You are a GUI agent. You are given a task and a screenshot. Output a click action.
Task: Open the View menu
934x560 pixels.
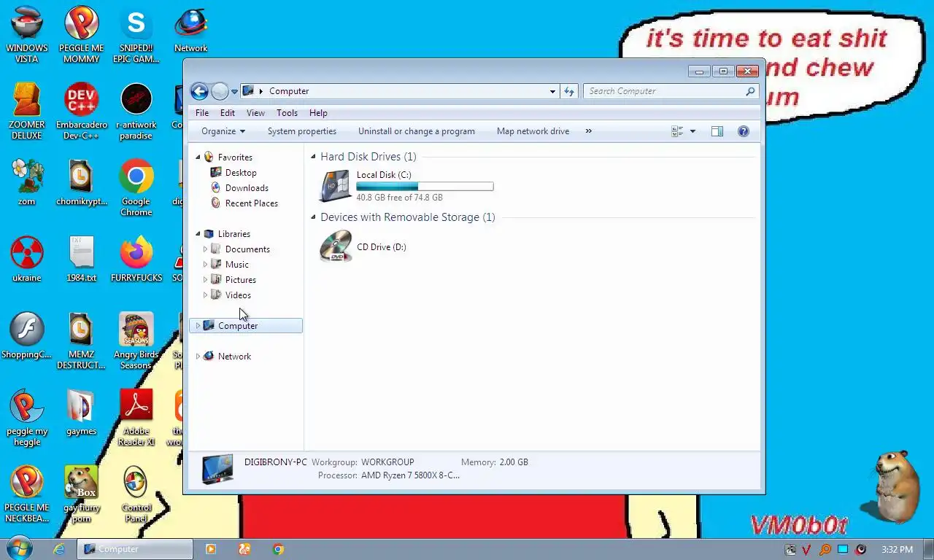(x=255, y=113)
